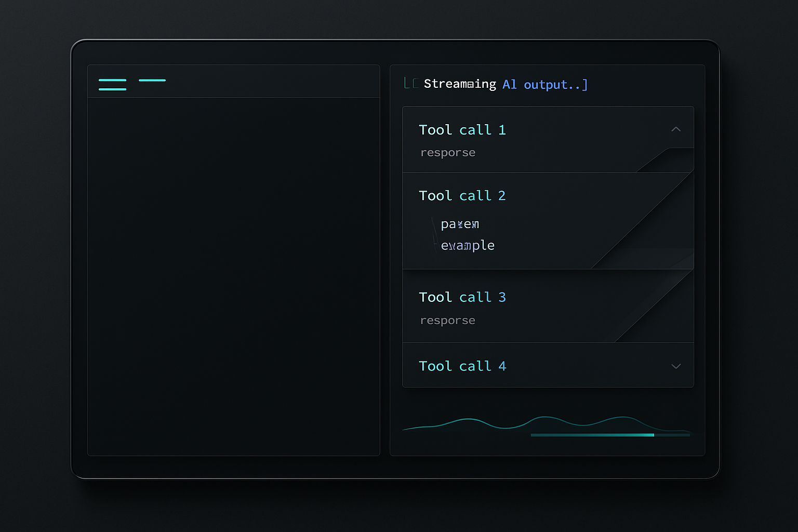798x532 pixels.
Task: Select the Tool call 1 header
Action: pos(462,130)
